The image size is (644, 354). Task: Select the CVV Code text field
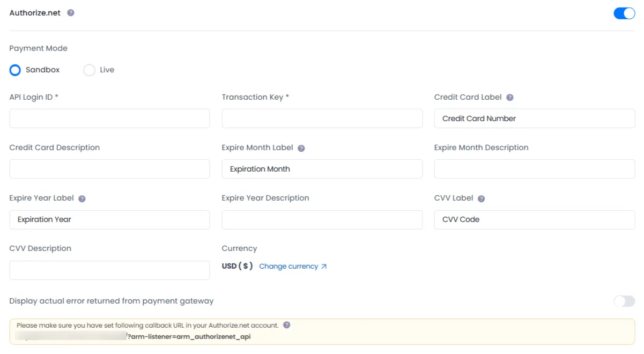pyautogui.click(x=534, y=219)
